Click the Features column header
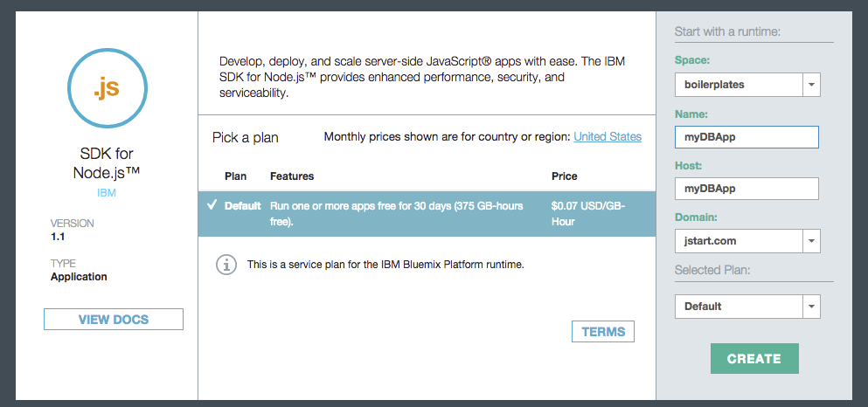The width and height of the screenshot is (868, 407). (x=292, y=176)
